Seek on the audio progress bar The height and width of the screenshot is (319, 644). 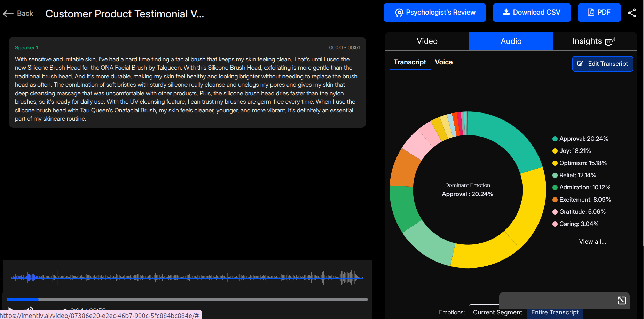(x=187, y=299)
